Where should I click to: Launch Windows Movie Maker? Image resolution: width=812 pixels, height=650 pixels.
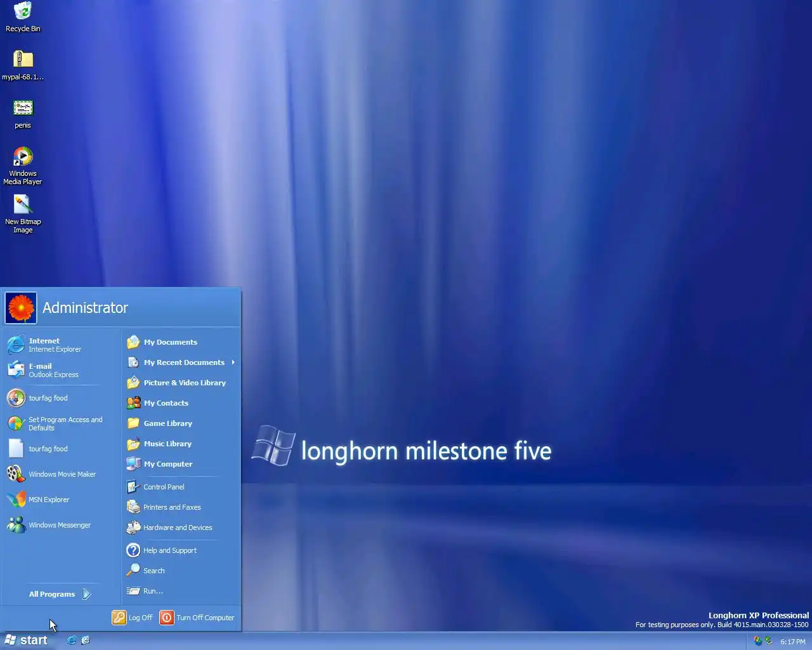click(62, 474)
